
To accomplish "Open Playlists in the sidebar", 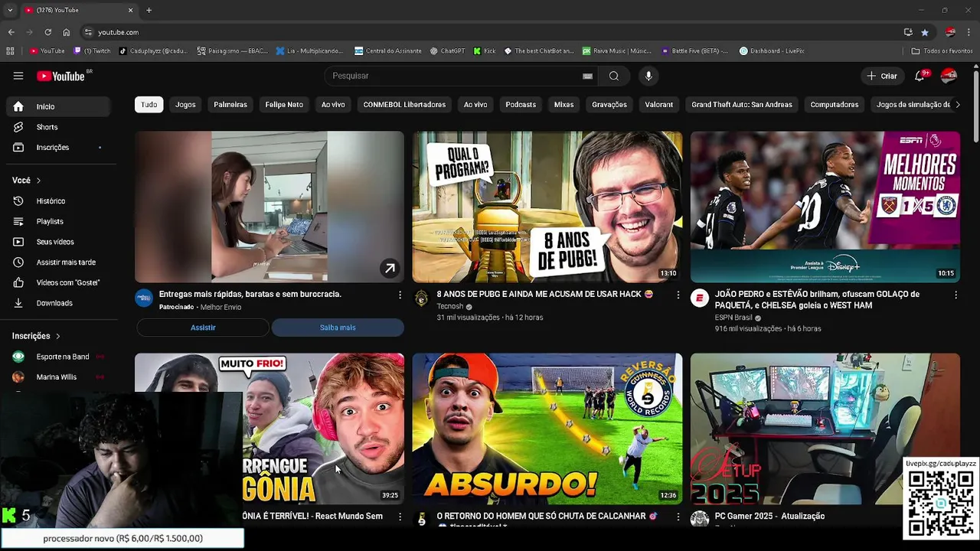I will (x=58, y=221).
